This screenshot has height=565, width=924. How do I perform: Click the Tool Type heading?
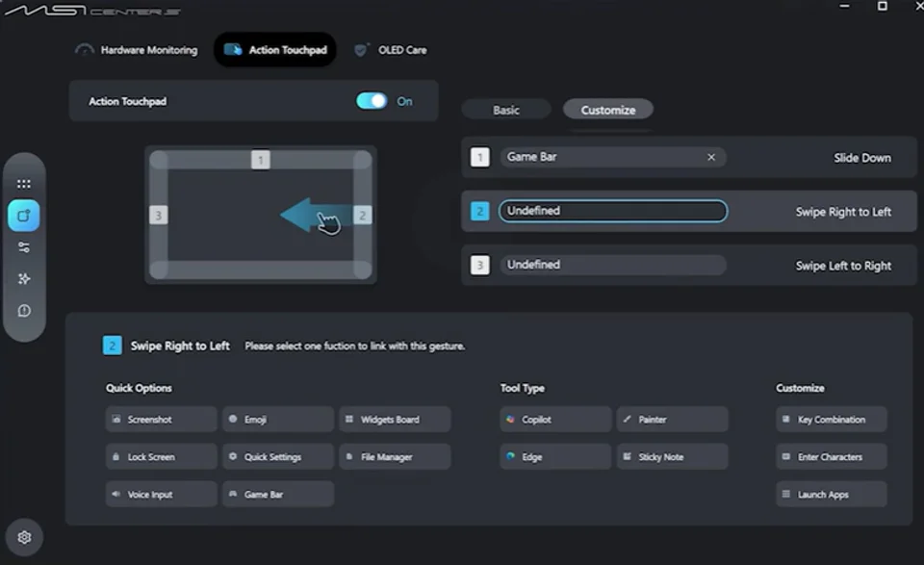[522, 388]
